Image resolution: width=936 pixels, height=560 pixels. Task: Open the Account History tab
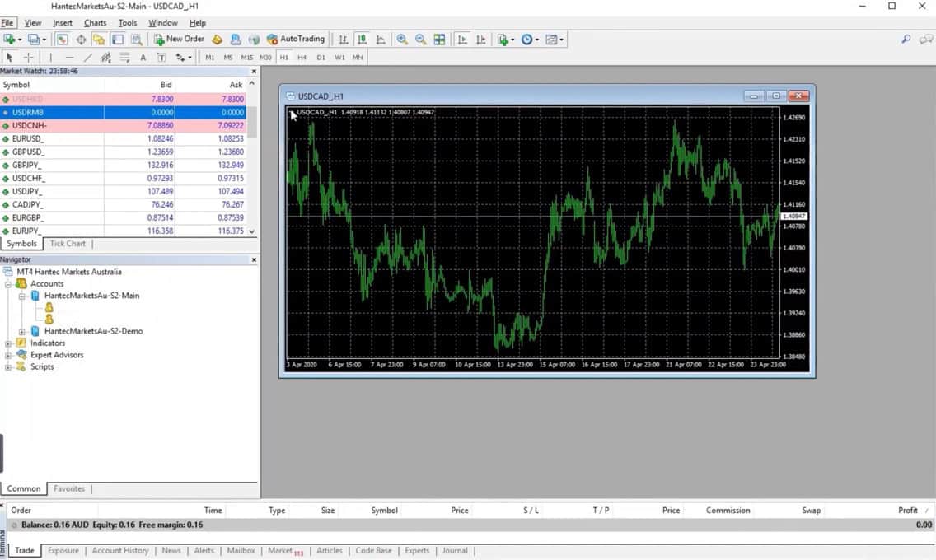(119, 550)
